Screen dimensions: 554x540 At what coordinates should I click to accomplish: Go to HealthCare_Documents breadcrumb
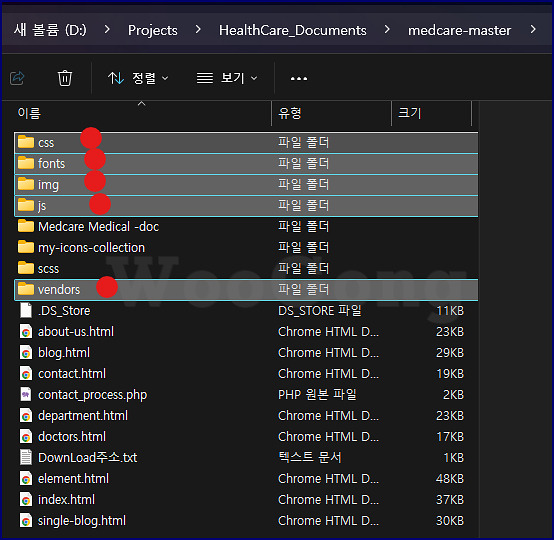click(x=293, y=30)
